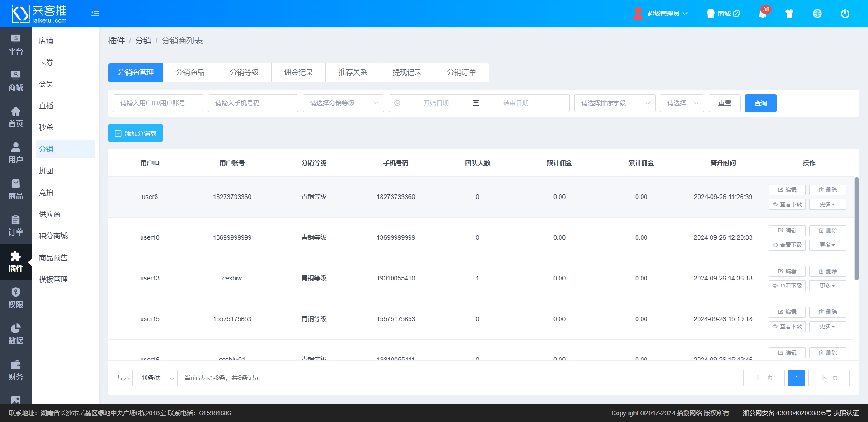
Task: Click the shirt theme icon in header
Action: (789, 14)
